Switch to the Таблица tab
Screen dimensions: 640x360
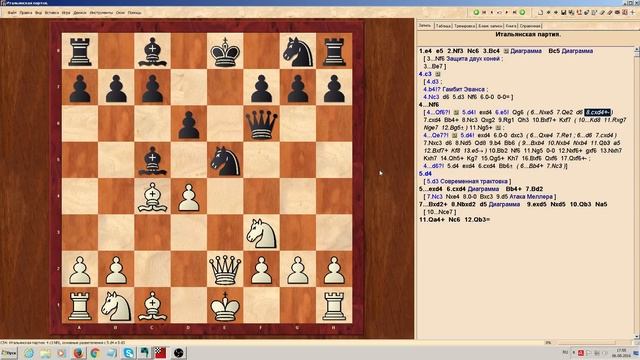tap(443, 26)
